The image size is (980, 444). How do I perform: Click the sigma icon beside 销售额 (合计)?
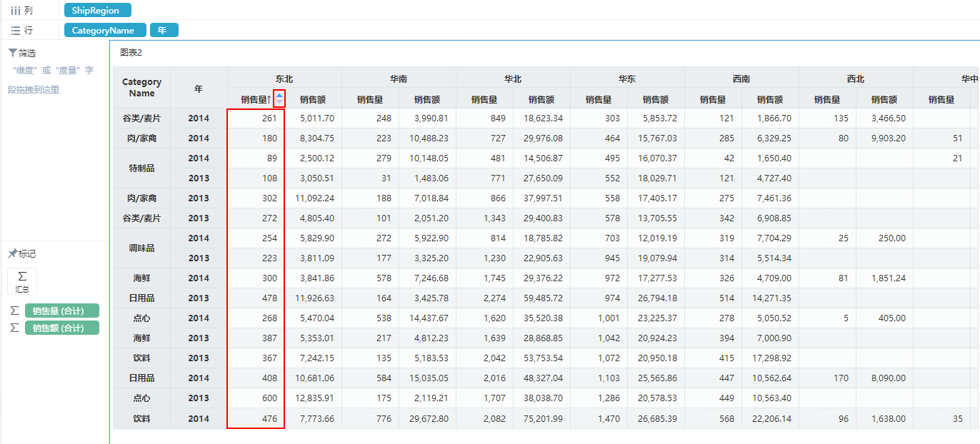[14, 328]
